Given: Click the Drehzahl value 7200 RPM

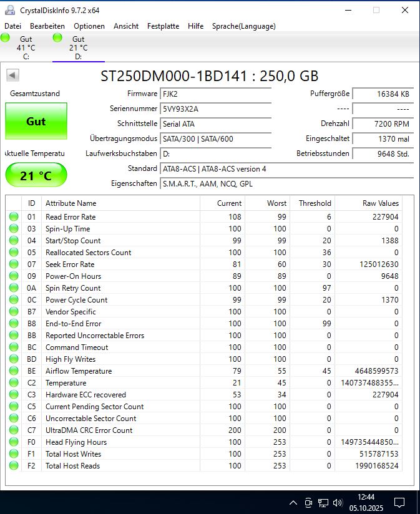Looking at the screenshot, I should (x=383, y=124).
